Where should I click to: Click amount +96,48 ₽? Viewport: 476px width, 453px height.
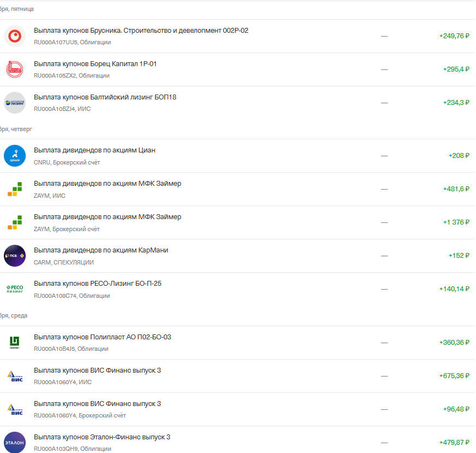(x=456, y=409)
